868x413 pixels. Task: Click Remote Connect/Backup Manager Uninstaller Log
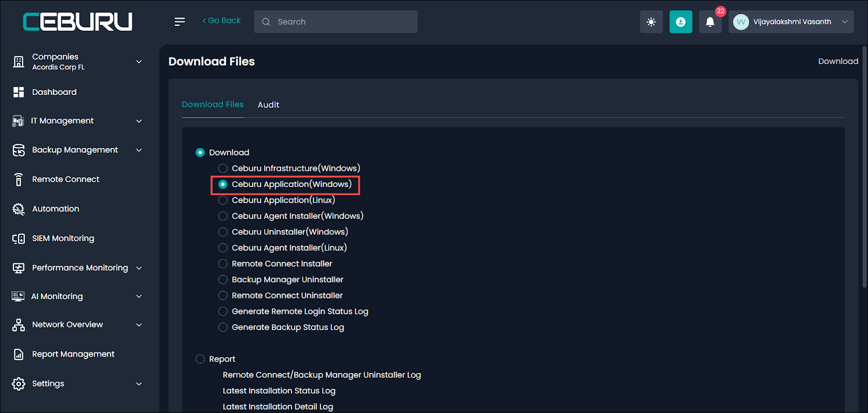coord(322,375)
